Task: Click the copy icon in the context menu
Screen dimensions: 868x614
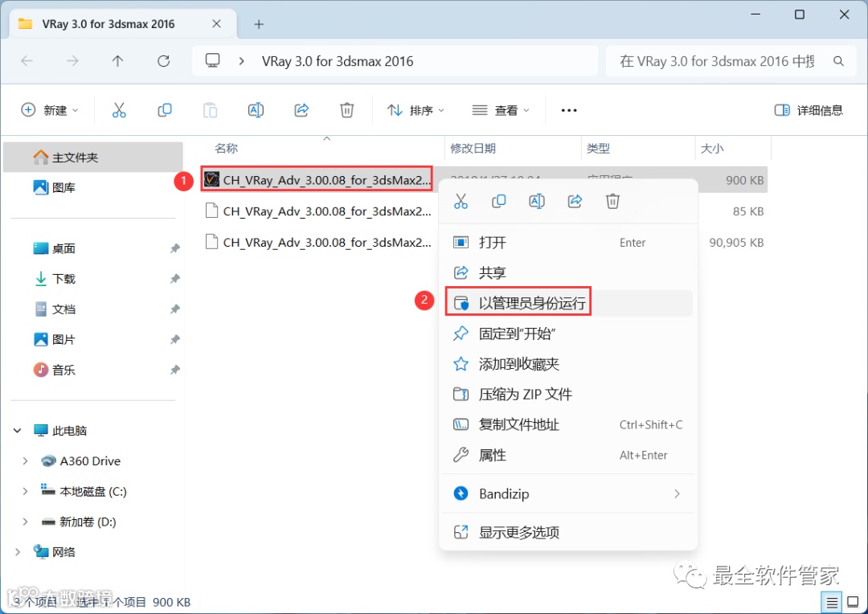Action: pos(499,201)
